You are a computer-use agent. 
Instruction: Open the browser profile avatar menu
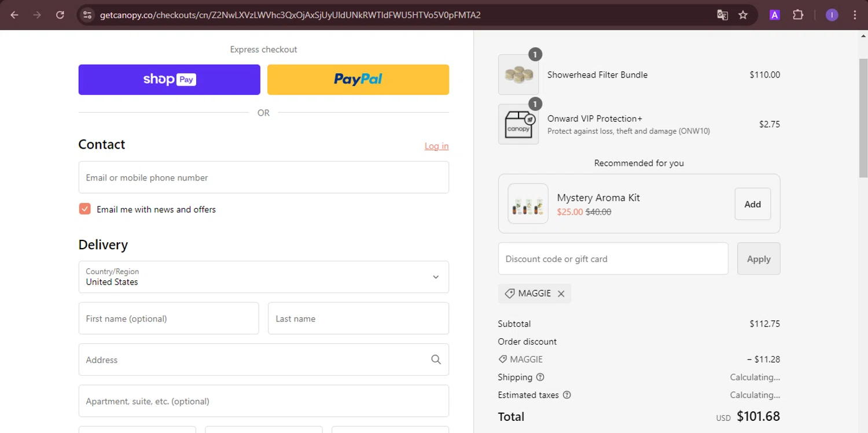[832, 15]
